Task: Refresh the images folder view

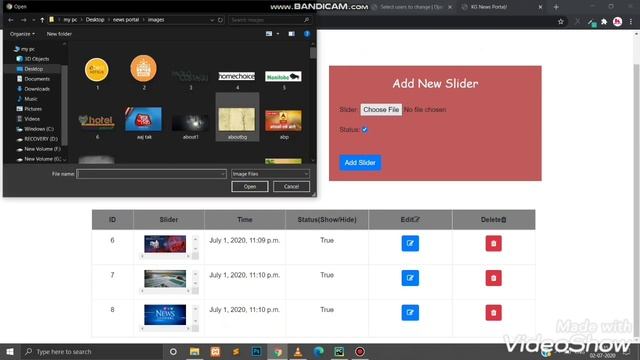Action: tap(220, 20)
